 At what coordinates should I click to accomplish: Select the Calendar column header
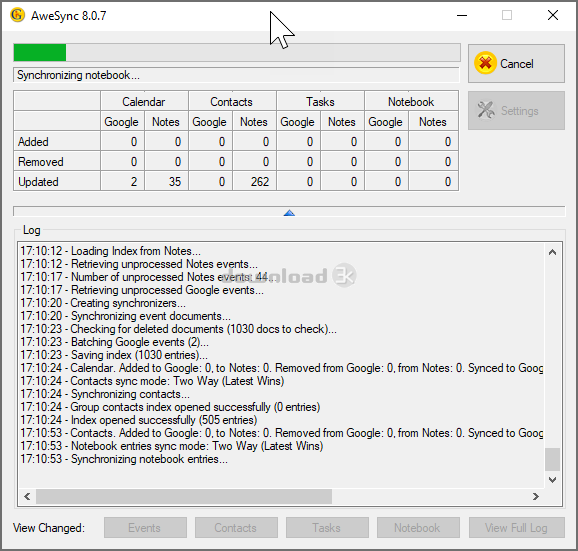pos(144,101)
